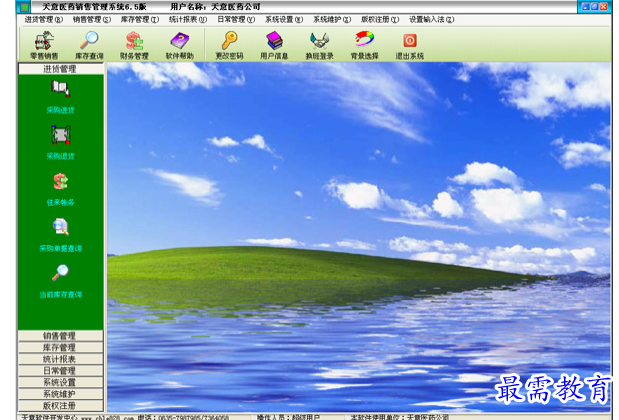This screenshot has height=420, width=619.
Task: Open the 系统维护 menu
Action: [332, 19]
